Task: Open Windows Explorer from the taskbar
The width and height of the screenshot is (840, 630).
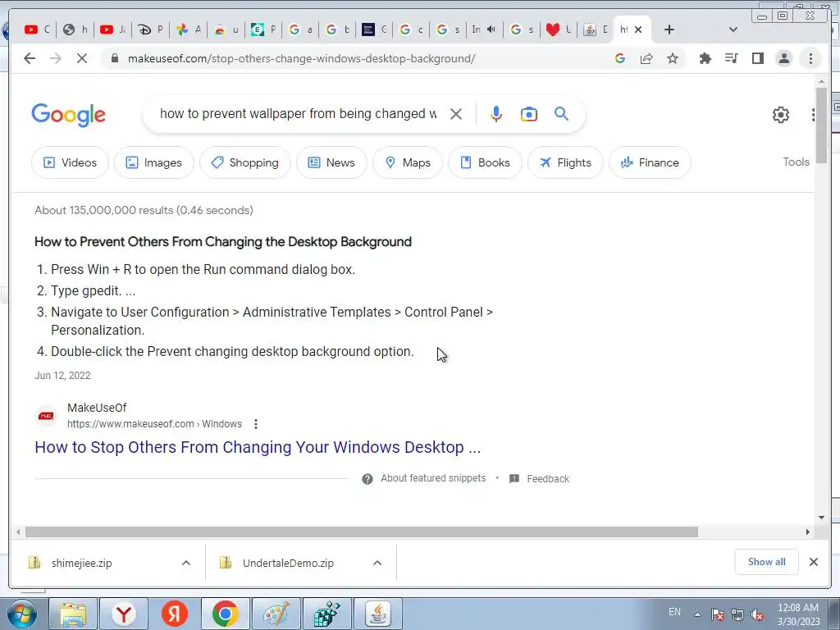Action: 73,614
